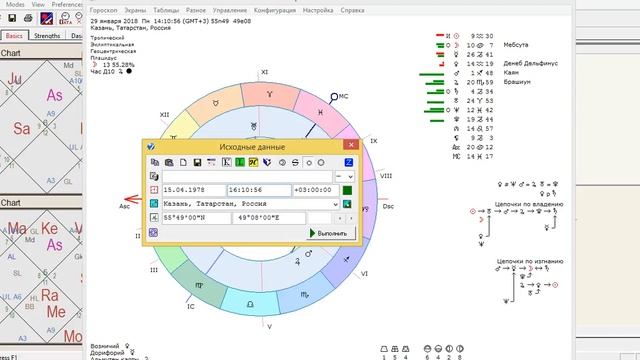The width and height of the screenshot is (640, 360).
Task: Click the longitude field 49°08'00"E
Action: pos(269,218)
